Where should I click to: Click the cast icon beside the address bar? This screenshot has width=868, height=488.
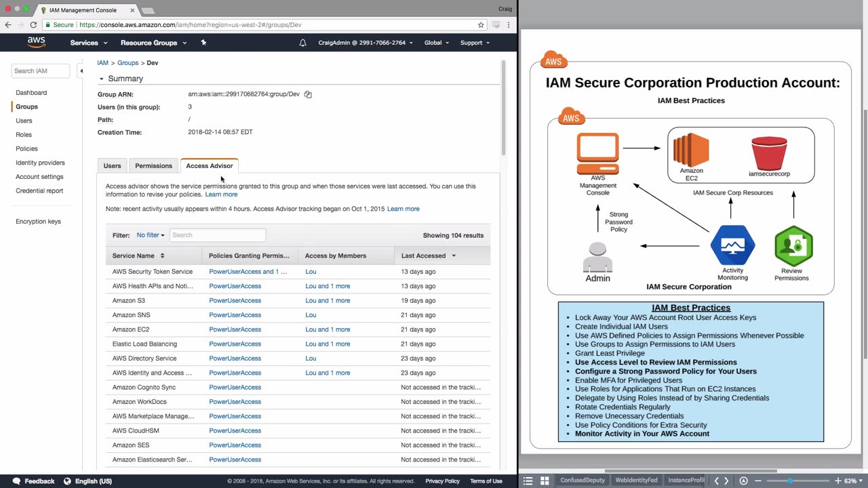496,25
